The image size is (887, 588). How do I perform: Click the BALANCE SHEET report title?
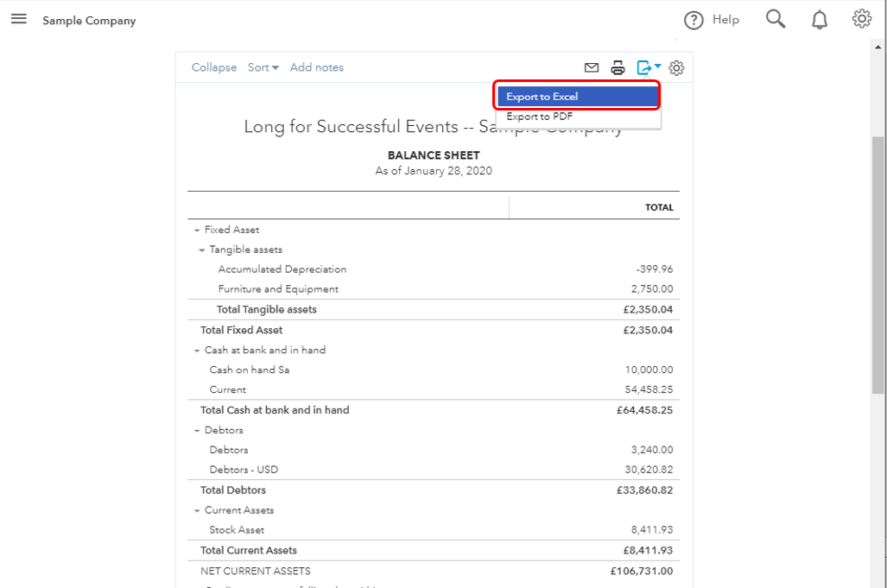pyautogui.click(x=434, y=155)
